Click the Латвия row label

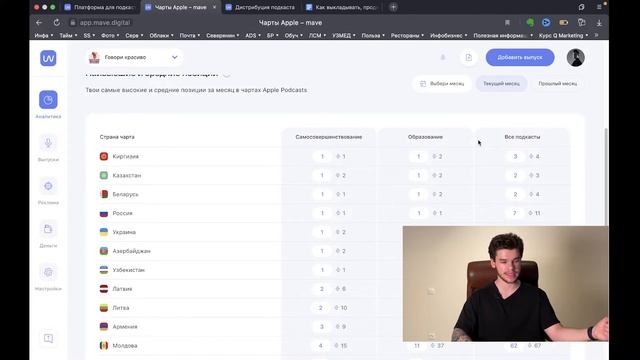point(122,289)
